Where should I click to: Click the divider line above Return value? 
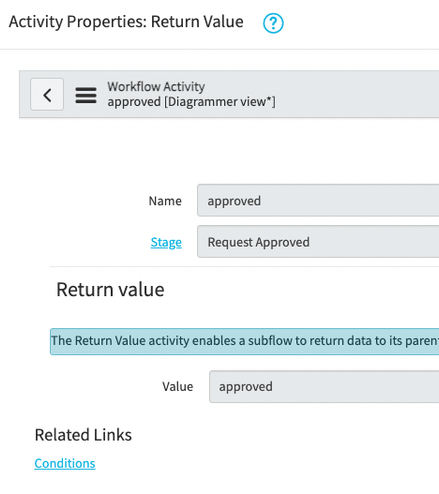[x=244, y=267]
